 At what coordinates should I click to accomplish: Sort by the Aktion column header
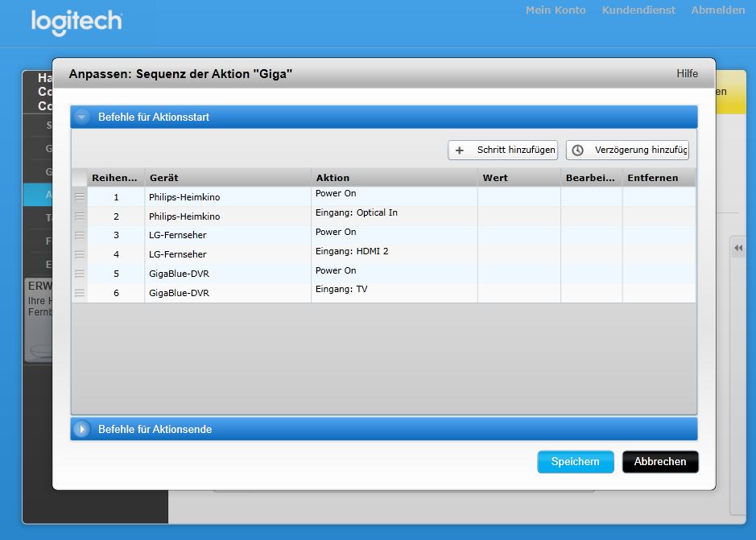coord(394,178)
